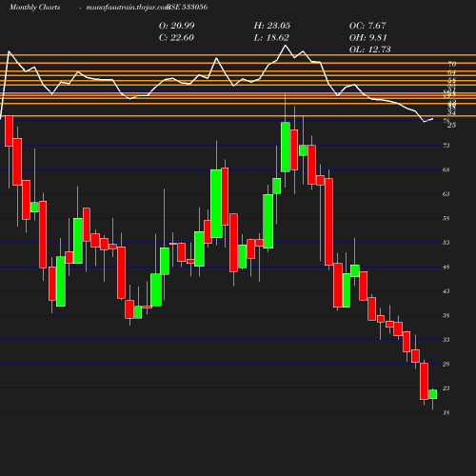The height and width of the screenshot is (476, 476).
Task: Click the "73" price axis label
Action: (x=446, y=146)
